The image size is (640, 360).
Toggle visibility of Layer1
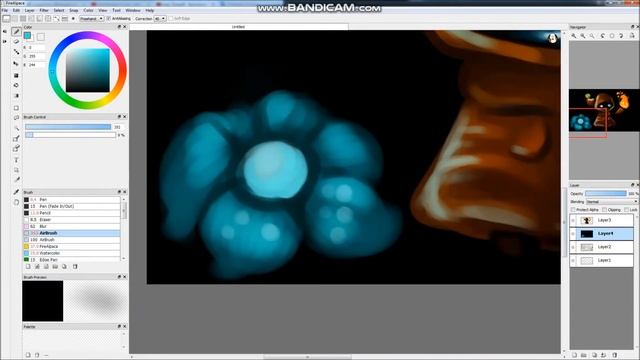[573, 260]
